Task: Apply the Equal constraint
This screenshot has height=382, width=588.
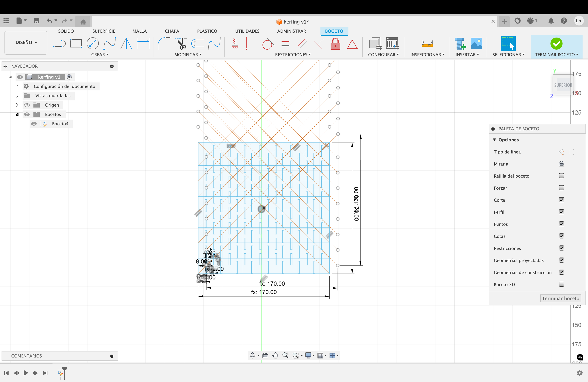Action: click(285, 44)
